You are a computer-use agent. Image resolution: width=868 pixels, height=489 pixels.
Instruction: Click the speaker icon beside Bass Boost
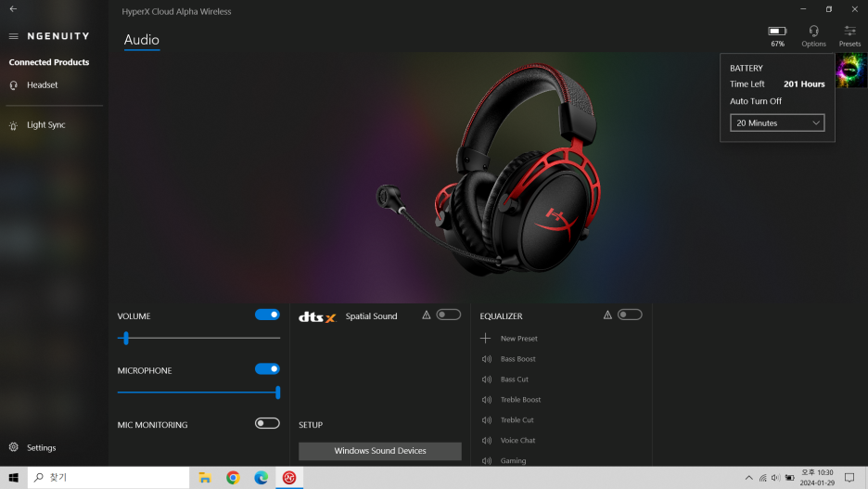click(487, 359)
